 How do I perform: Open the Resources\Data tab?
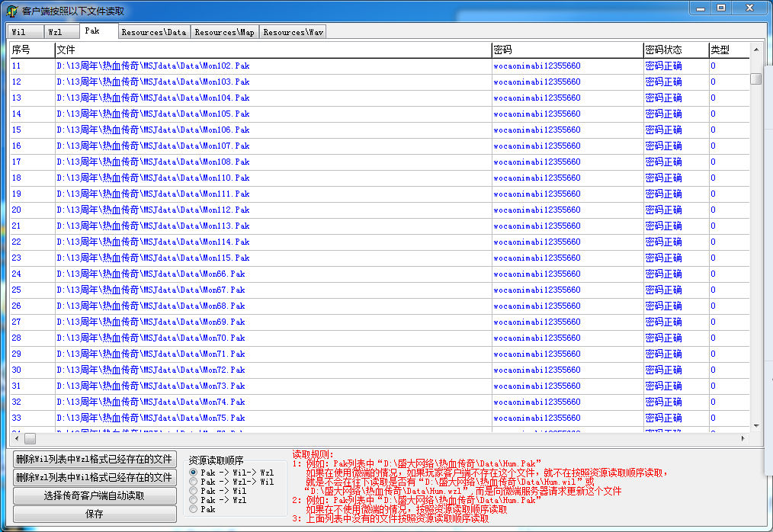(154, 32)
